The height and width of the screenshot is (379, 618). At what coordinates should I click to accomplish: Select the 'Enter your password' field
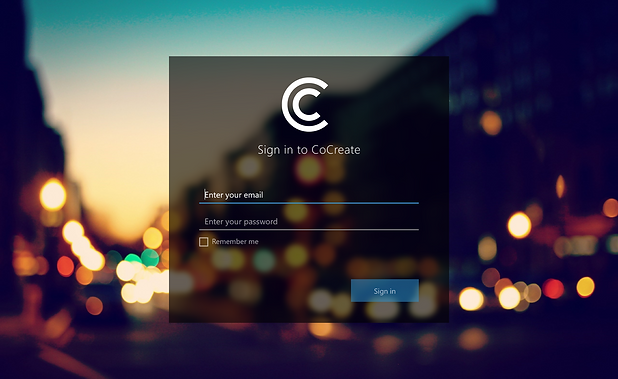(309, 221)
